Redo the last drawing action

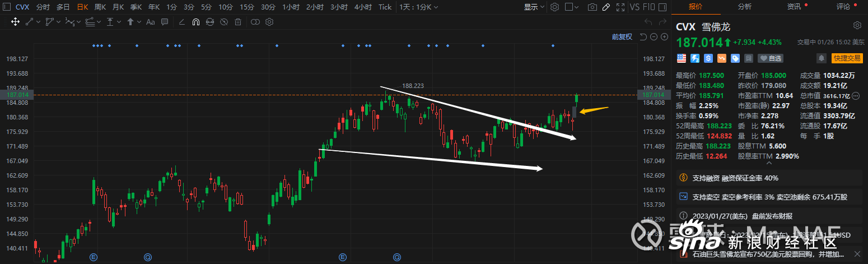tap(663, 22)
